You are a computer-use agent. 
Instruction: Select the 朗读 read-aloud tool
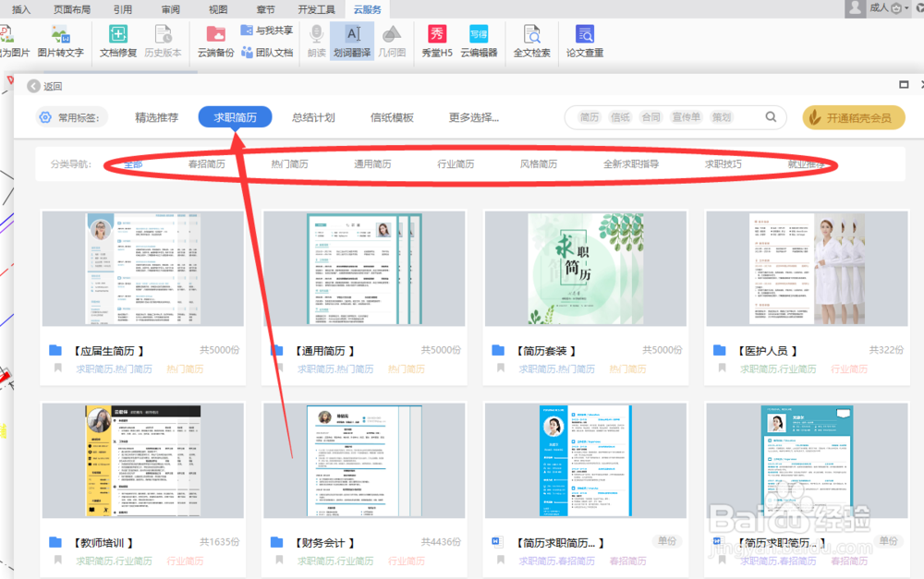click(316, 42)
